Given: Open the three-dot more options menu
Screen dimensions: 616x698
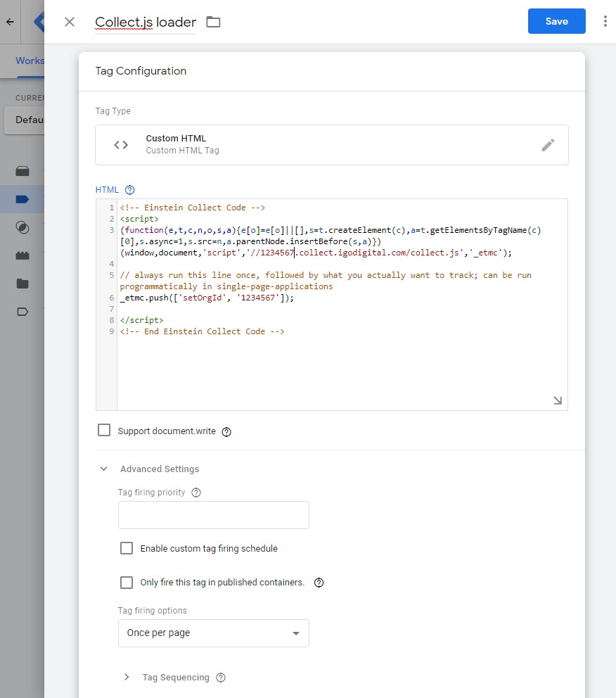Looking at the screenshot, I should coord(605,21).
